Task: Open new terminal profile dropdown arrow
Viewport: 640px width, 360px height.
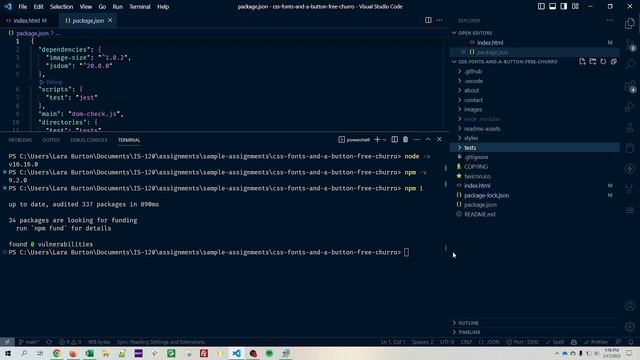Action: tap(384, 140)
